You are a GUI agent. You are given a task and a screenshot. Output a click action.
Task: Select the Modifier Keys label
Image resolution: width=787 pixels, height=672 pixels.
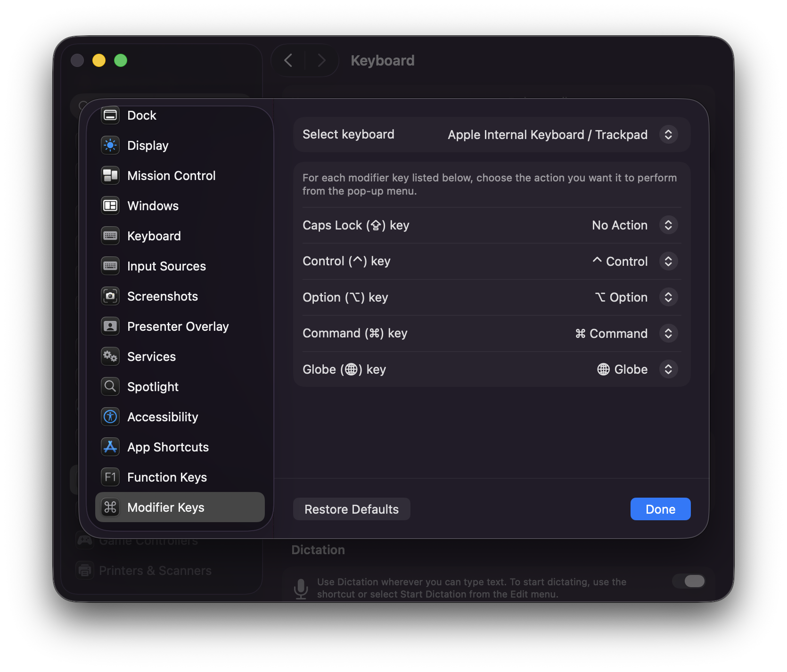click(166, 508)
